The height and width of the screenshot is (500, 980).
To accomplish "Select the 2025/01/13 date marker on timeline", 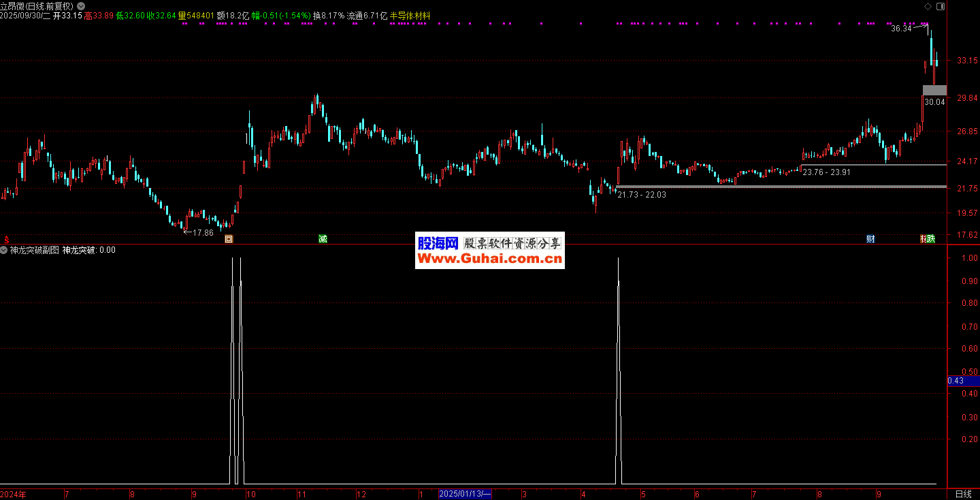I will [x=465, y=494].
